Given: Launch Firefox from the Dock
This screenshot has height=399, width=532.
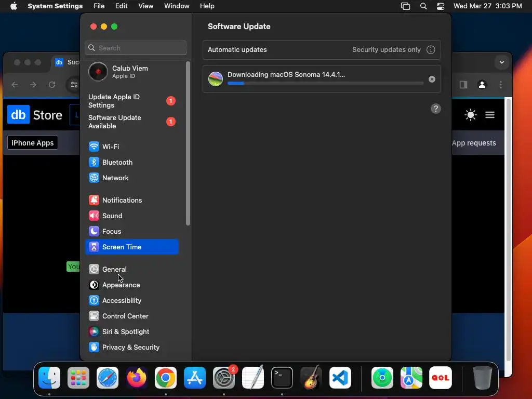Looking at the screenshot, I should (x=137, y=378).
